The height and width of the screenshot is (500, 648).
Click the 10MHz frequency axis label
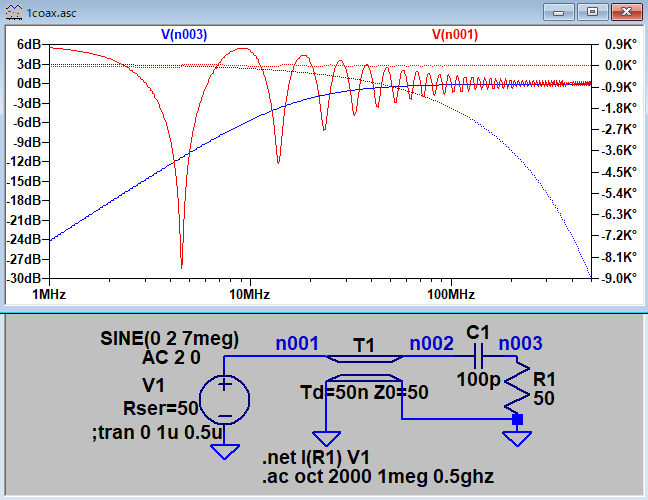[x=250, y=295]
